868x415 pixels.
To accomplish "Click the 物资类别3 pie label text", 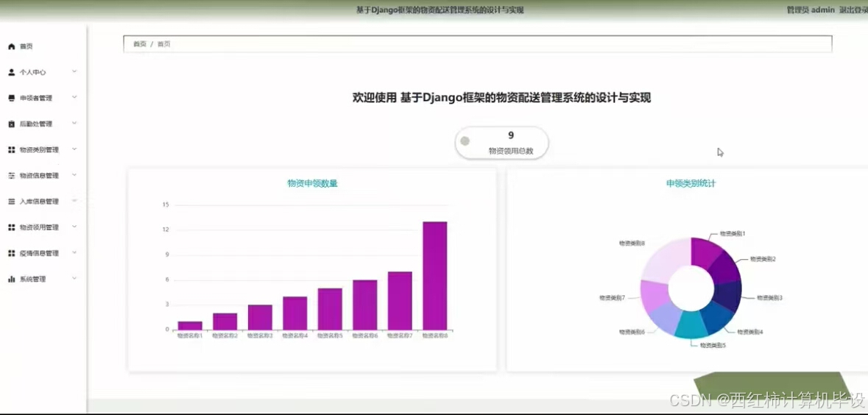I will pos(769,298).
